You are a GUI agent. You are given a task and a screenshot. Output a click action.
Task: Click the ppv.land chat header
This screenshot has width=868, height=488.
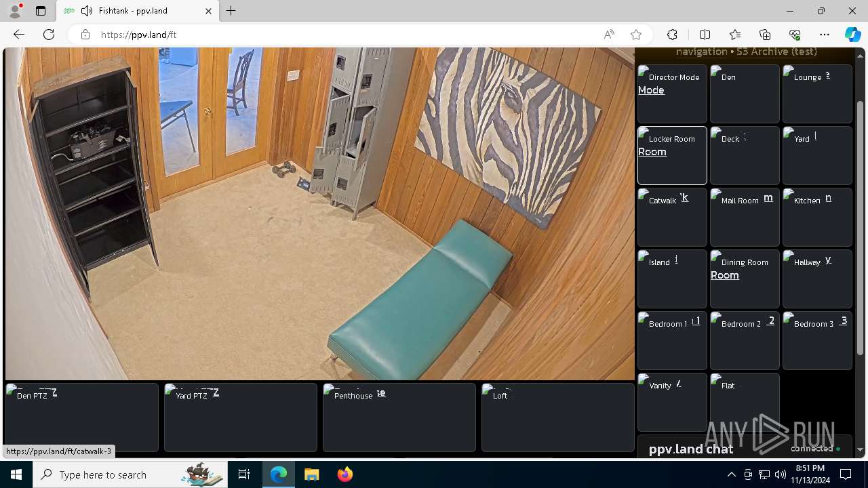tap(691, 449)
